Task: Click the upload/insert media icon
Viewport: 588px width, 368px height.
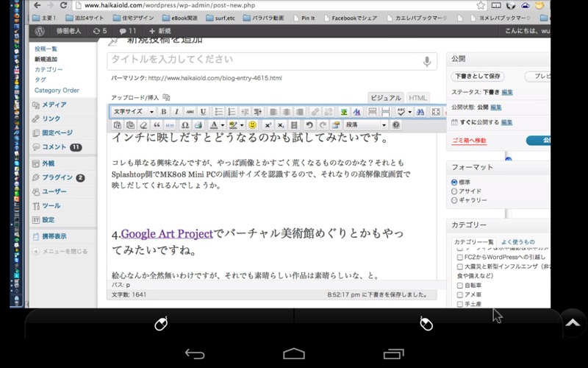Action: pyautogui.click(x=167, y=98)
